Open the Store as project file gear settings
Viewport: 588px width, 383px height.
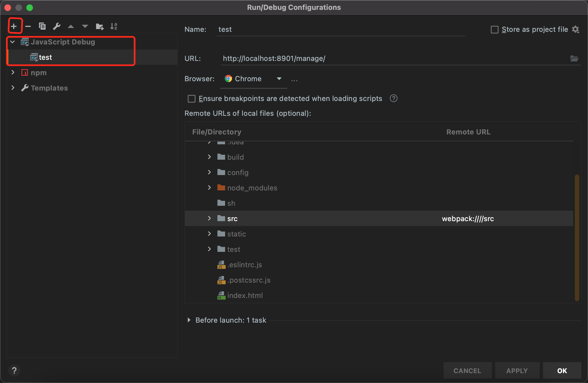tap(576, 29)
